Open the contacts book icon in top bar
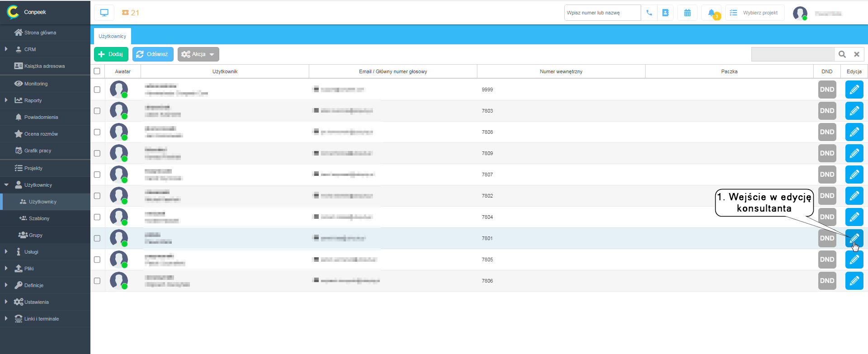This screenshot has height=354, width=868. (x=665, y=13)
